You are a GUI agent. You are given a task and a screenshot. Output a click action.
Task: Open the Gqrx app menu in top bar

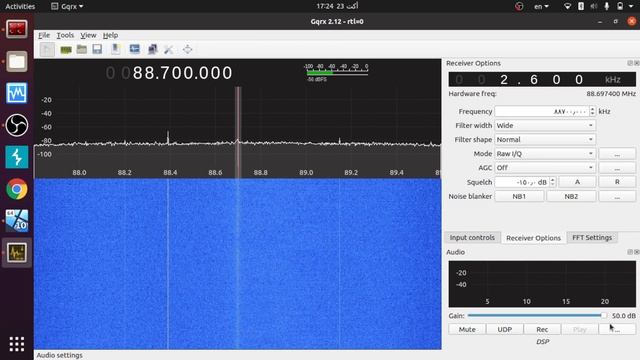point(67,6)
